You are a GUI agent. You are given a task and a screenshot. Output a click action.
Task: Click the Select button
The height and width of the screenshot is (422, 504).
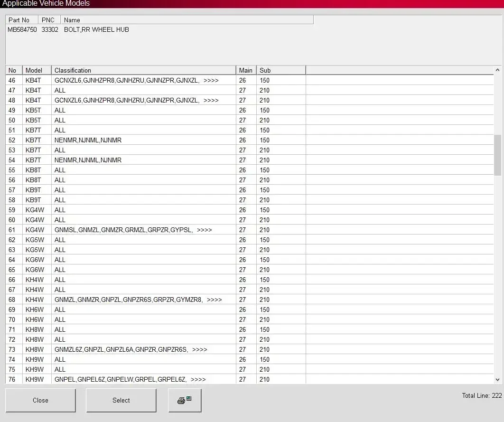[121, 400]
